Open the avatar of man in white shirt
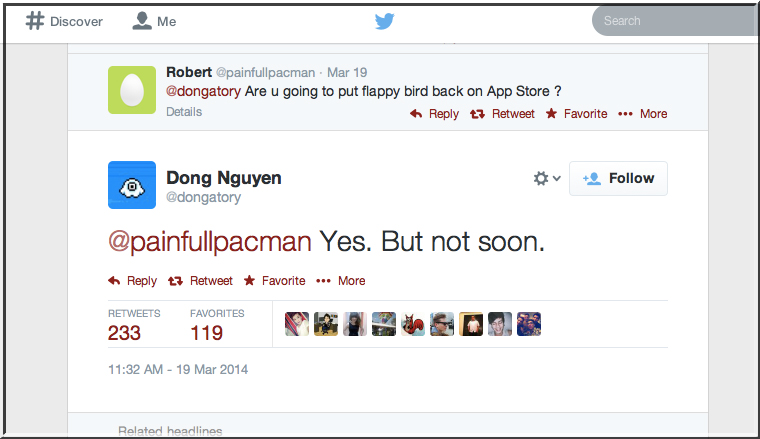The height and width of the screenshot is (439, 760). (x=471, y=324)
